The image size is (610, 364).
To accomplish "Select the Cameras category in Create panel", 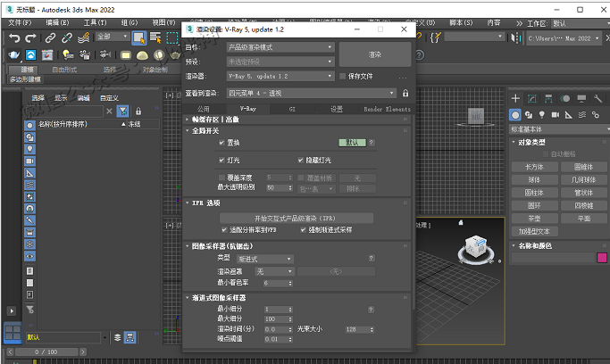I will coord(556,114).
